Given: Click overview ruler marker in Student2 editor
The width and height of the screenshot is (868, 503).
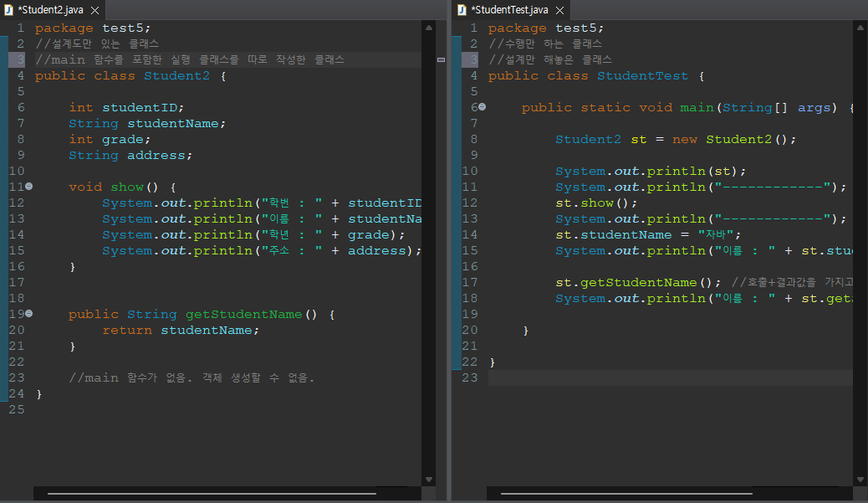Looking at the screenshot, I should 442,59.
